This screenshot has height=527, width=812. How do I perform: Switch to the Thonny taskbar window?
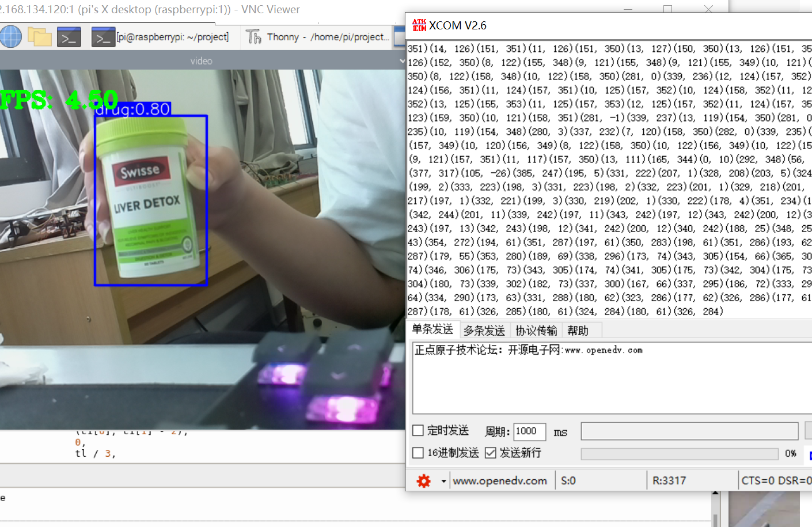[318, 37]
